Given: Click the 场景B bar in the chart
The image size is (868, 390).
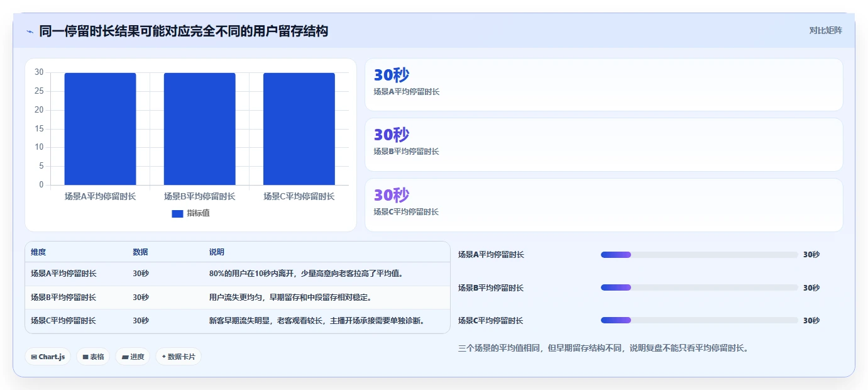Looking at the screenshot, I should (199, 129).
